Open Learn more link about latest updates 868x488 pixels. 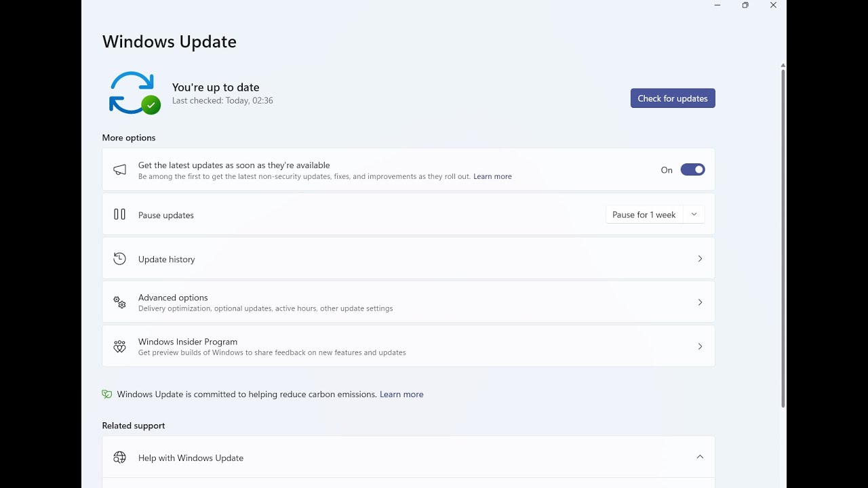click(492, 176)
